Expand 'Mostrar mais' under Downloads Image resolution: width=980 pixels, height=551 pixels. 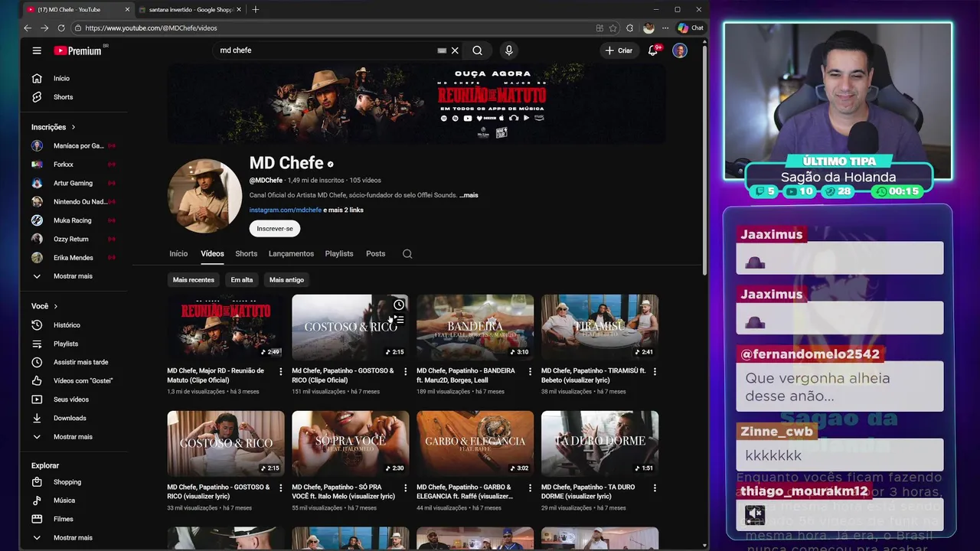point(73,437)
